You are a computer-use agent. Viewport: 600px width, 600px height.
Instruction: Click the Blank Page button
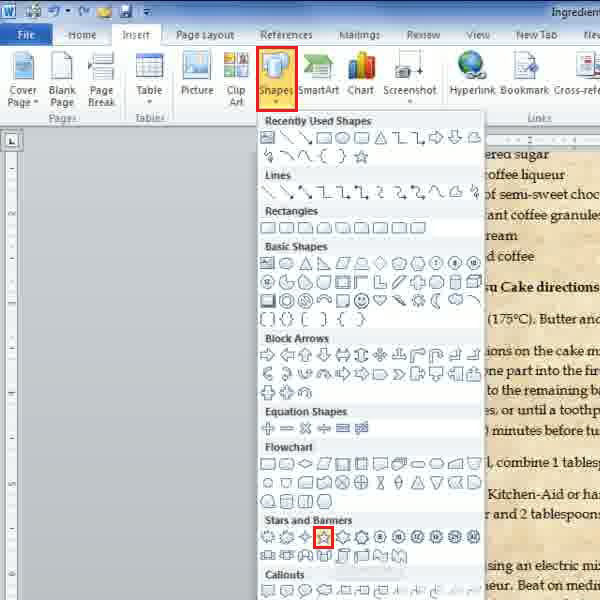(62, 80)
